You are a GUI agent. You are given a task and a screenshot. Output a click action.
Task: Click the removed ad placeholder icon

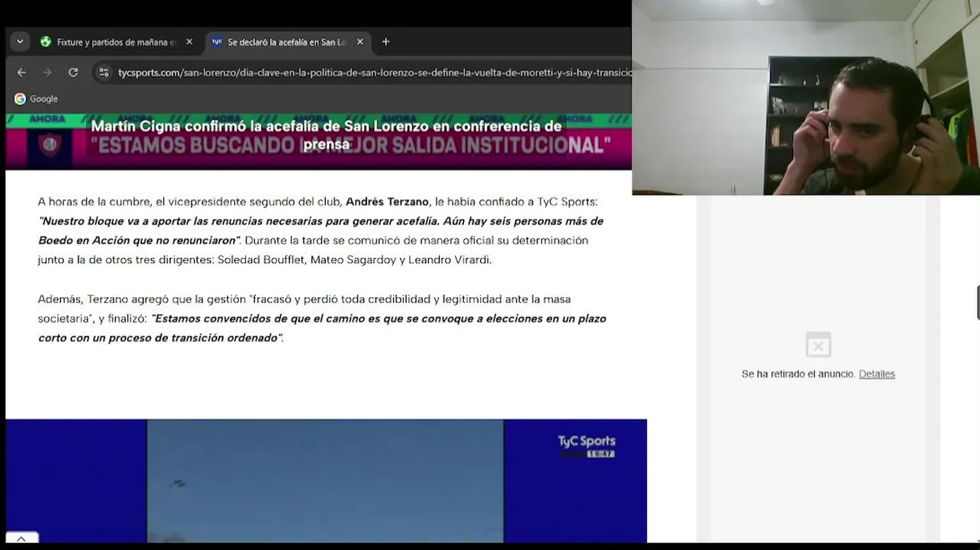pos(818,345)
